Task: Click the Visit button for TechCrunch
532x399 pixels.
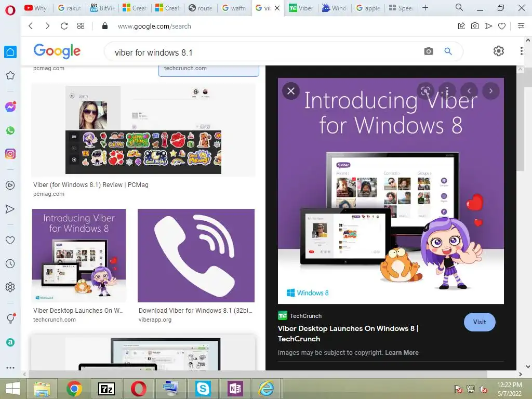Action: point(480,322)
